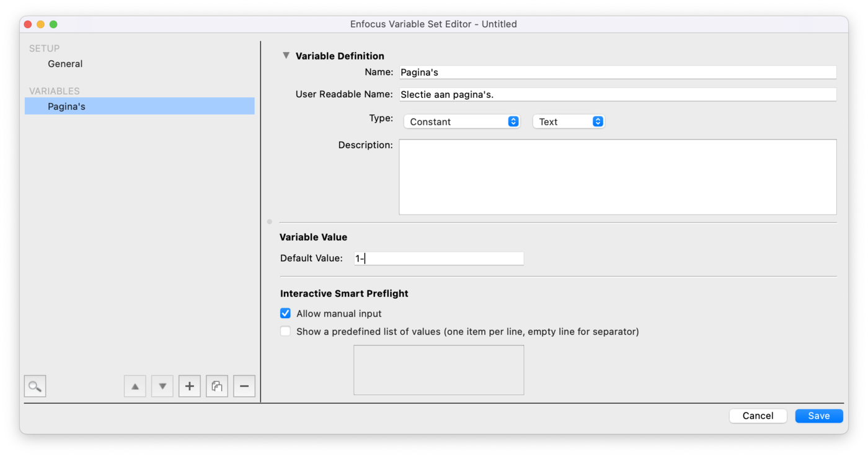Click the predefined values list box
Viewport: 868px width, 457px height.
coord(439,370)
